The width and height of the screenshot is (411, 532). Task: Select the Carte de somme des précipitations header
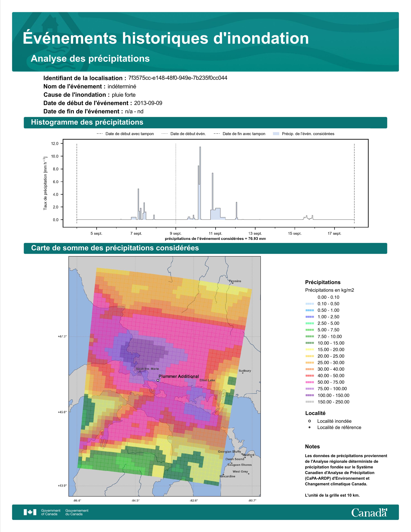pos(205,248)
